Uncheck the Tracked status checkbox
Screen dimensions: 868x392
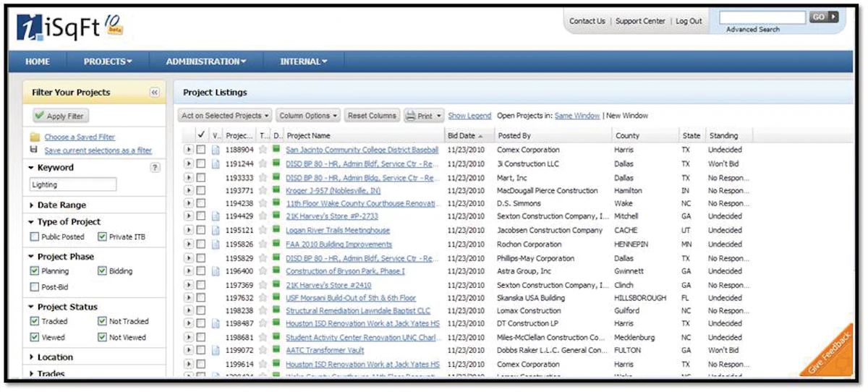pos(35,321)
